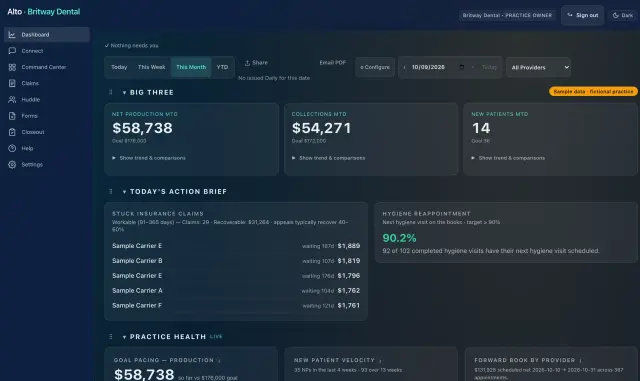Click the 90.2% hygiene reappointment value
Viewport: 640px width, 381px height.
(399, 238)
